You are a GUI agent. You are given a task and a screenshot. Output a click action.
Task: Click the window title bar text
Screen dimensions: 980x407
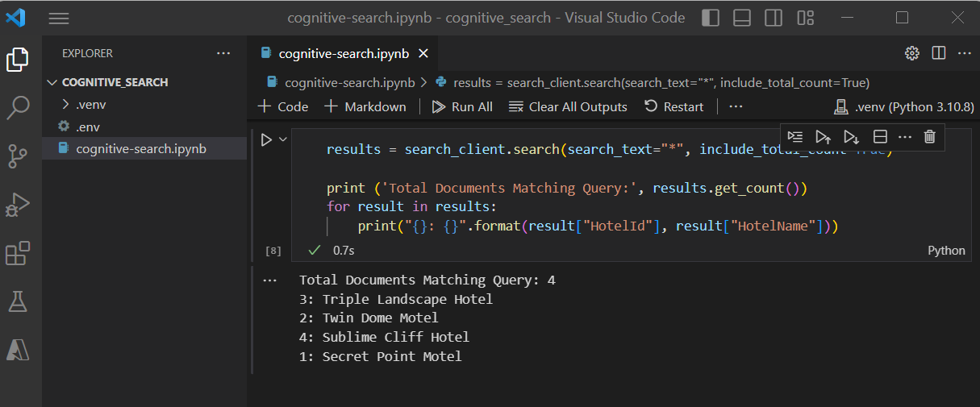coord(486,18)
